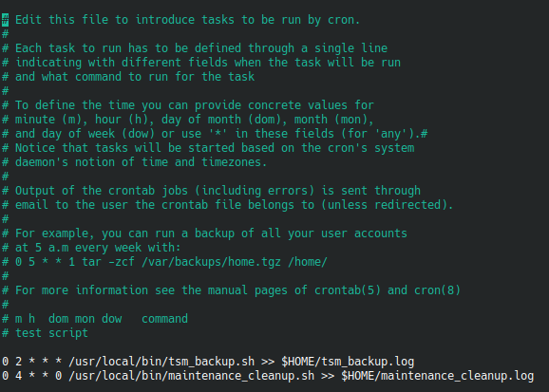The height and width of the screenshot is (392, 549).
Task: Click the 'and what command to run' line
Action: (128, 77)
